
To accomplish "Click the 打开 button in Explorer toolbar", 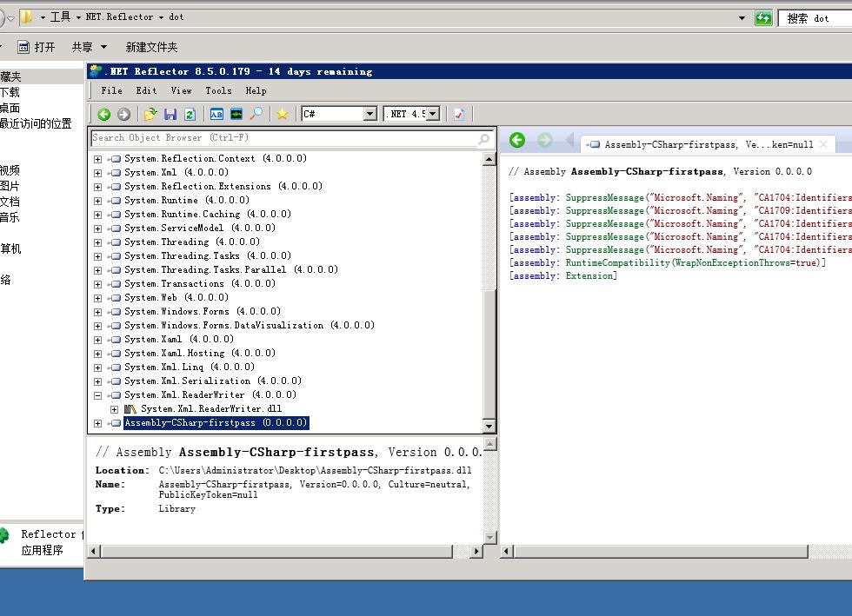I will click(37, 47).
